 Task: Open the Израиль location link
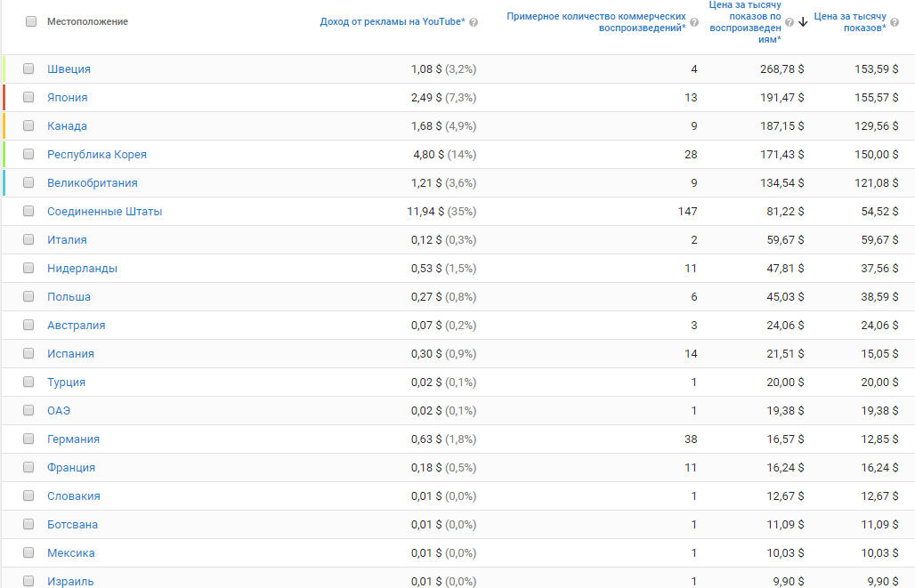[70, 582]
